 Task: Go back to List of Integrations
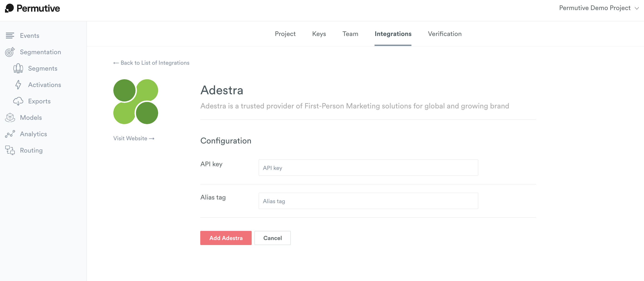tap(151, 63)
